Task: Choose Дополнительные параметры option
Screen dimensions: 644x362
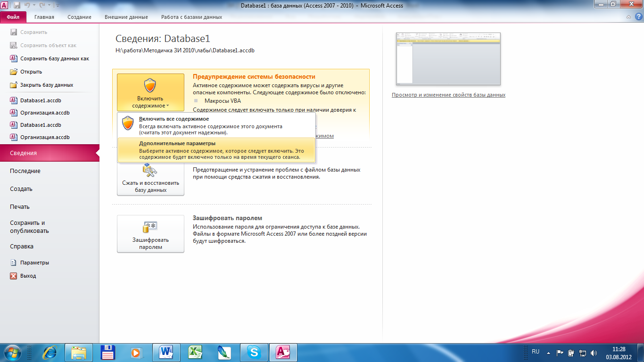Action: tap(216, 150)
